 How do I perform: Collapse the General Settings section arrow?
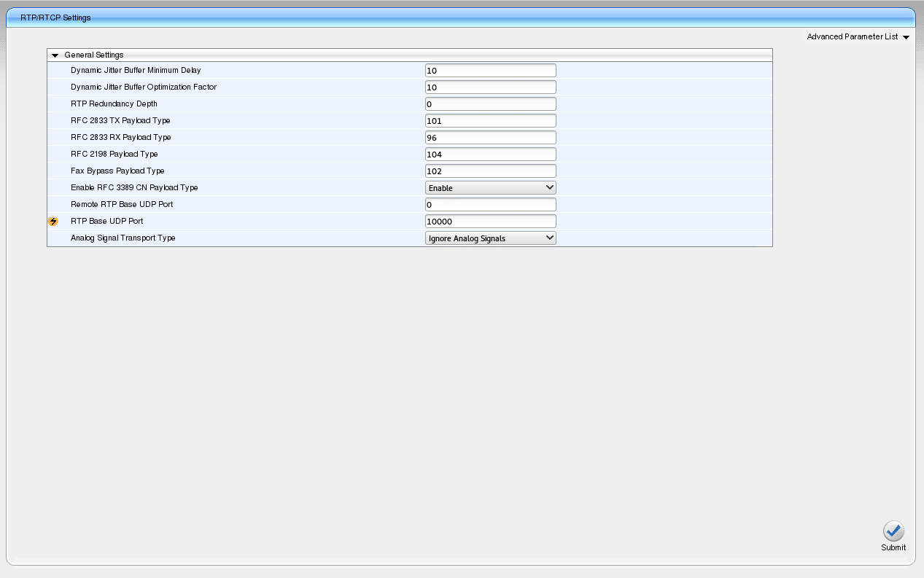click(55, 55)
